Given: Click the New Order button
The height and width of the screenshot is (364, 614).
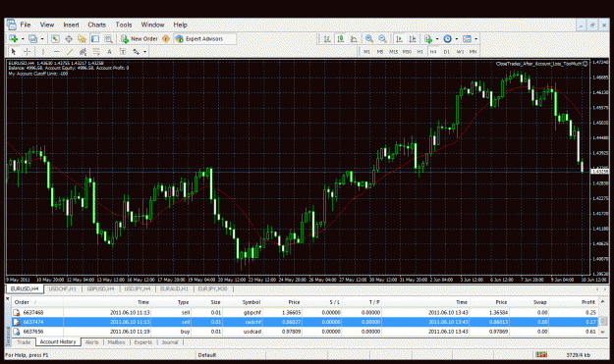Looking at the screenshot, I should click(140, 38).
